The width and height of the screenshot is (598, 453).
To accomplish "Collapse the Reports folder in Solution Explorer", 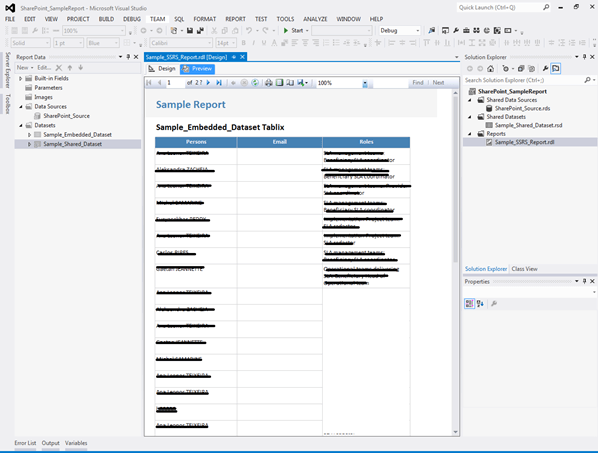I will click(x=470, y=133).
